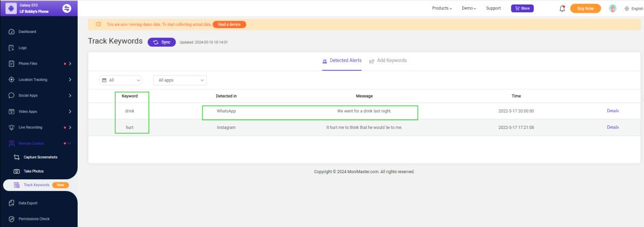Click the Support link in top bar
644x227 pixels.
pos(493,8)
